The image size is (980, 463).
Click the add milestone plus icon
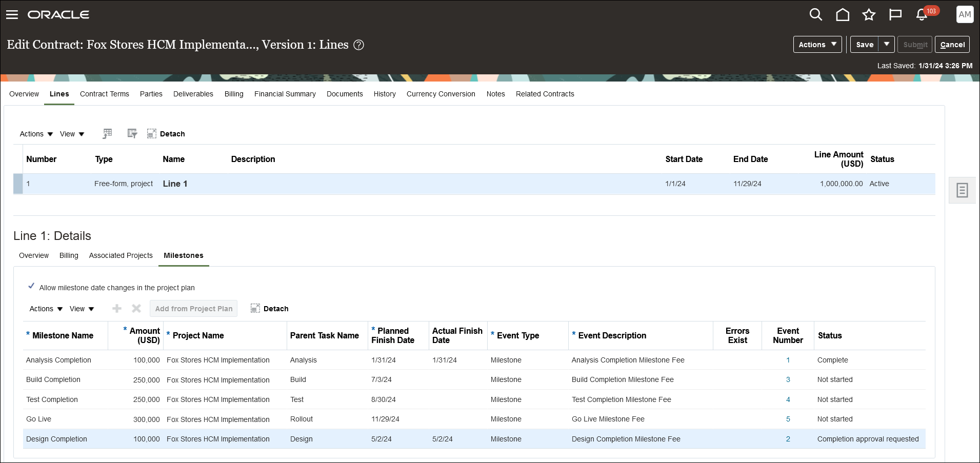[117, 309]
